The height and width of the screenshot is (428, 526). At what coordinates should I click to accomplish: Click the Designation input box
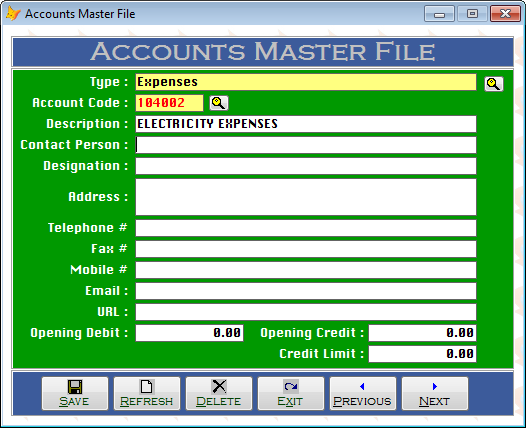[306, 166]
